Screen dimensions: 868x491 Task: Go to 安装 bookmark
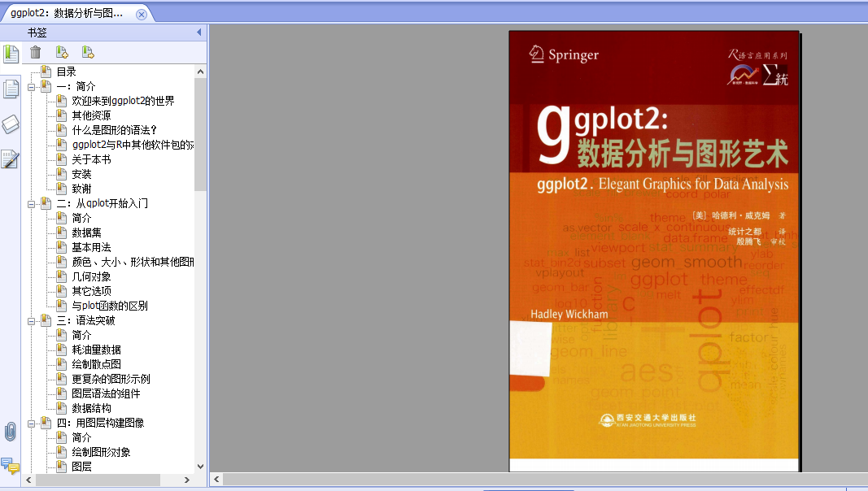[81, 174]
